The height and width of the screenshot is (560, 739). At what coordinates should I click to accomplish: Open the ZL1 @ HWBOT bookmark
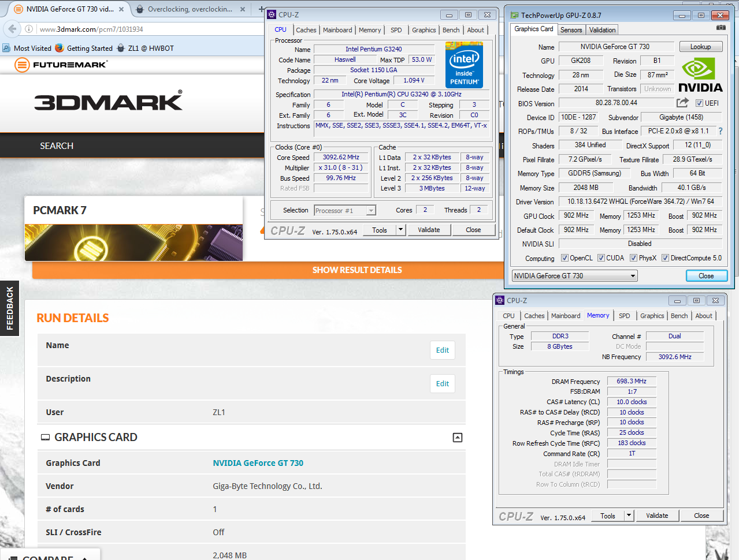click(145, 48)
